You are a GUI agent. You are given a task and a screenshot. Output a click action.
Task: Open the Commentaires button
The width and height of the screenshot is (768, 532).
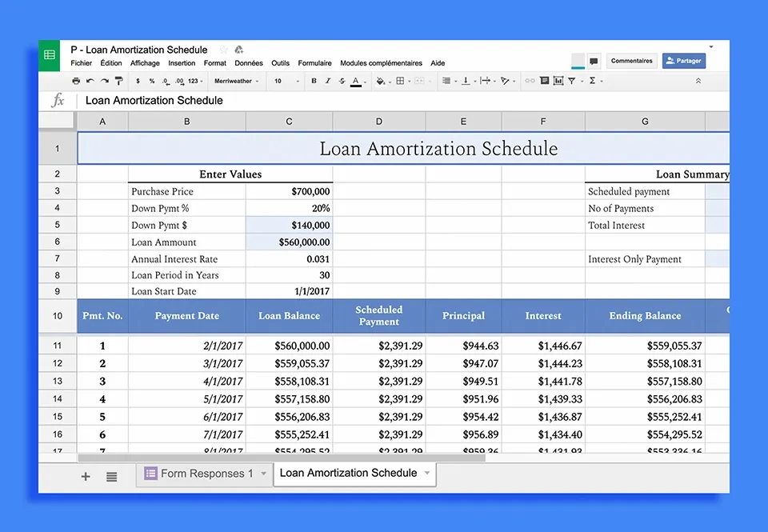click(631, 61)
